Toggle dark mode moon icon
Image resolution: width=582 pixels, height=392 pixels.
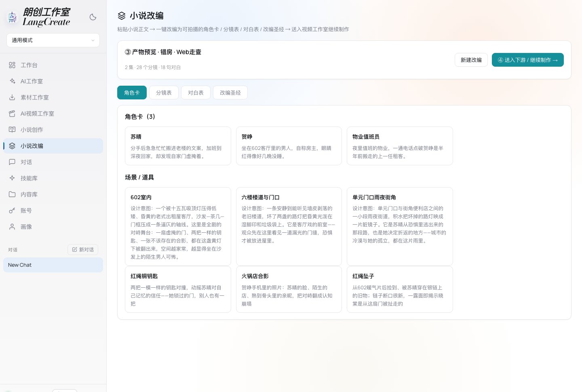pos(93,17)
